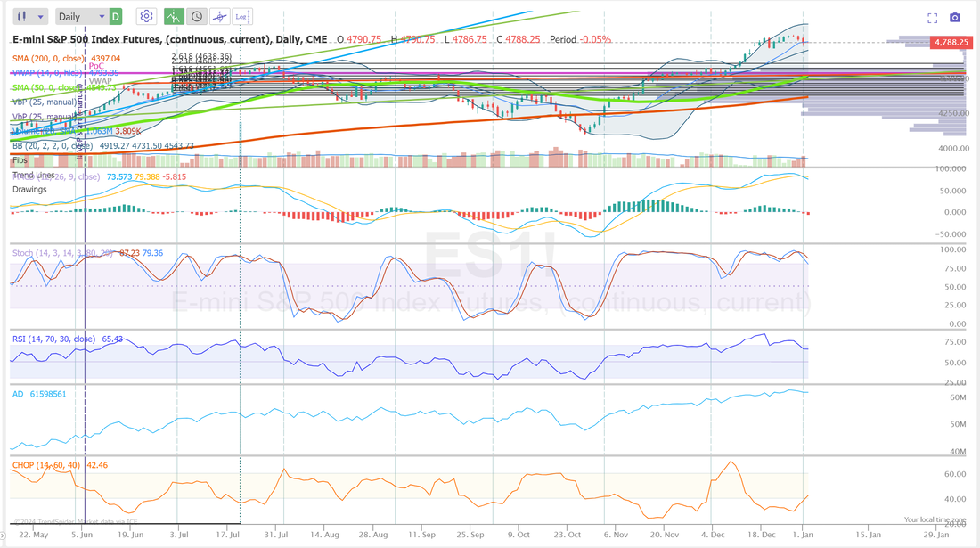980x548 pixels.
Task: Click the 4000.00 price axis label
Action: [953, 149]
